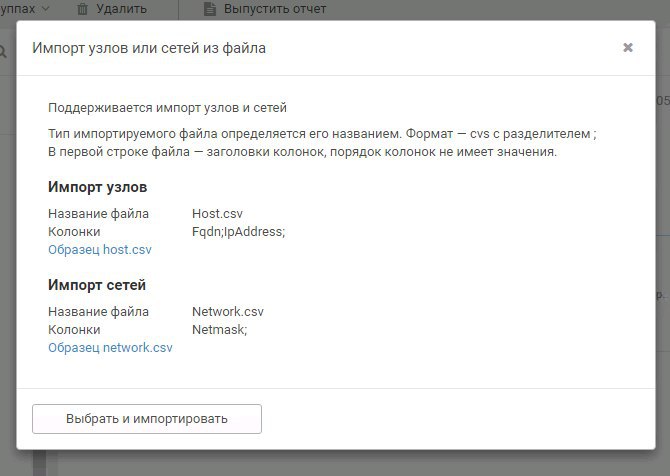Viewport: 670px width, 476px height.
Task: Click the 'Импорт сетей' heading
Action: click(x=97, y=285)
